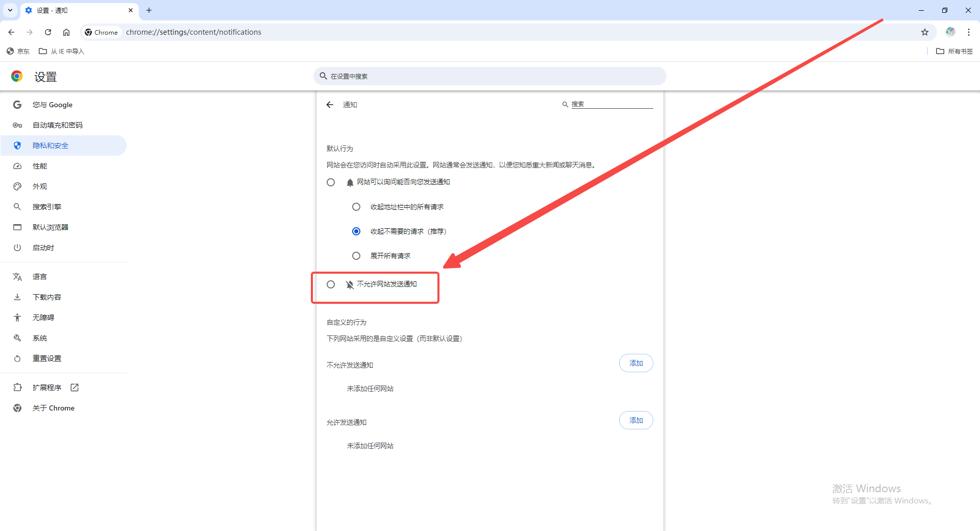
Task: Open the home page icon
Action: [x=66, y=32]
